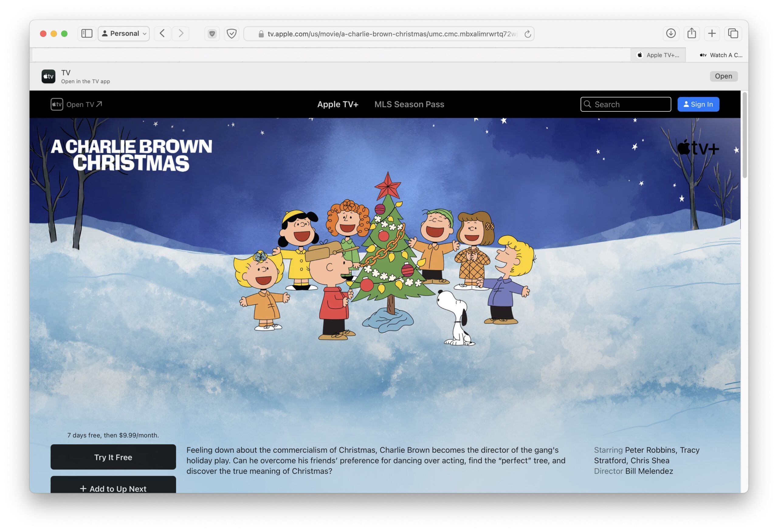Sign In to Apple TV+
778x532 pixels.
tap(698, 104)
